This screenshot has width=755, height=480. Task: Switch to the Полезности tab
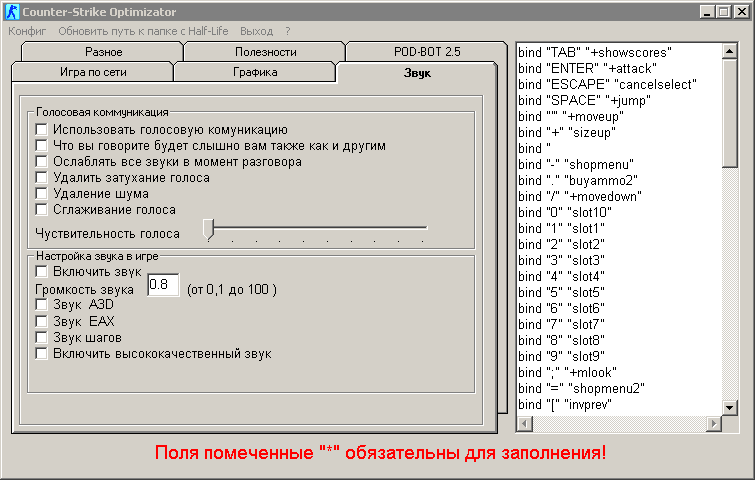tap(265, 52)
